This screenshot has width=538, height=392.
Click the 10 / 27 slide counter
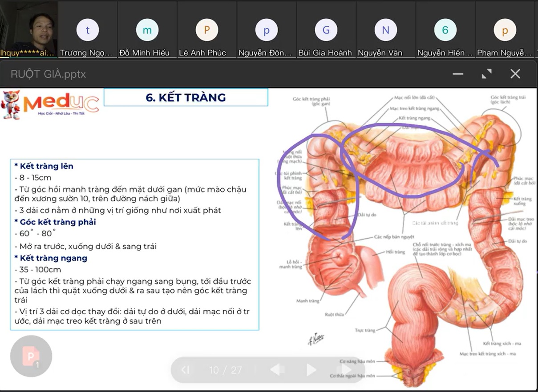click(226, 370)
